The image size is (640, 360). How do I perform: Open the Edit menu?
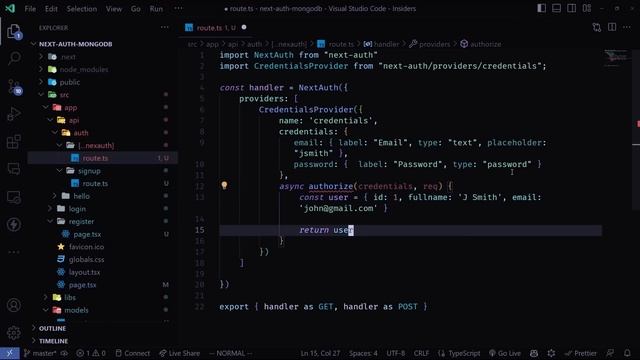(x=51, y=9)
